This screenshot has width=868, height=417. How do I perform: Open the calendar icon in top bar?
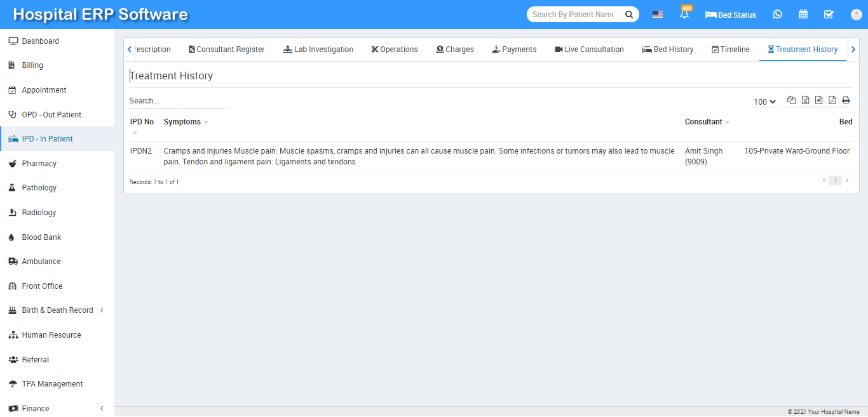click(x=803, y=15)
